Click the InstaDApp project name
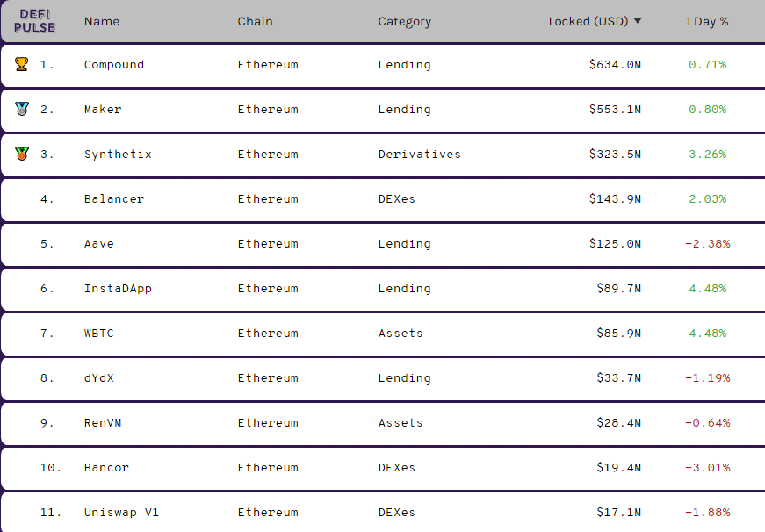Viewport: 765px width, 532px height. [x=118, y=289]
